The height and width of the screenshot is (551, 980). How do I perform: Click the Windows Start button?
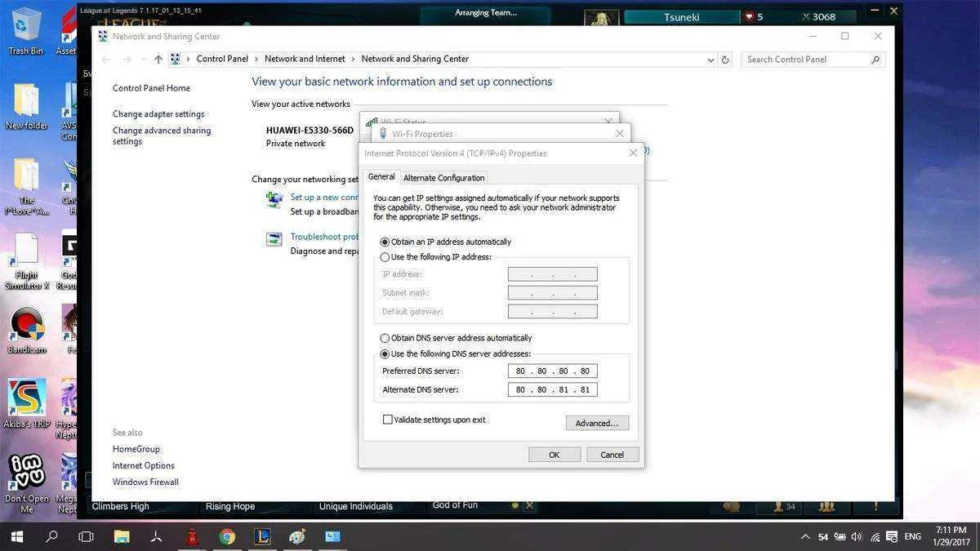(16, 536)
